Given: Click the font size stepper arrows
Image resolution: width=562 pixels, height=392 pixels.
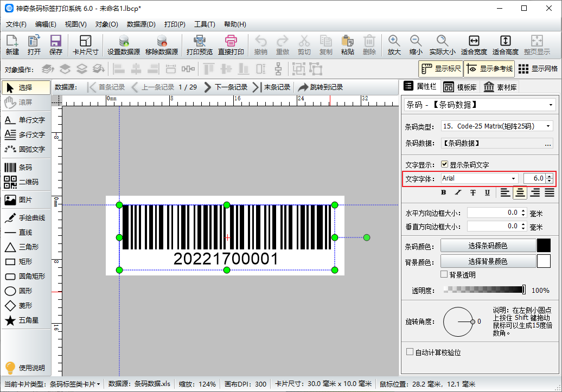Looking at the screenshot, I should click(x=550, y=178).
